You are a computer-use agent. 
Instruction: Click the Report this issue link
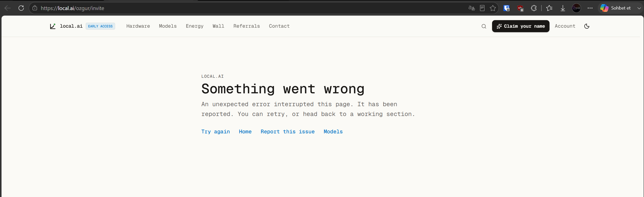(287, 132)
